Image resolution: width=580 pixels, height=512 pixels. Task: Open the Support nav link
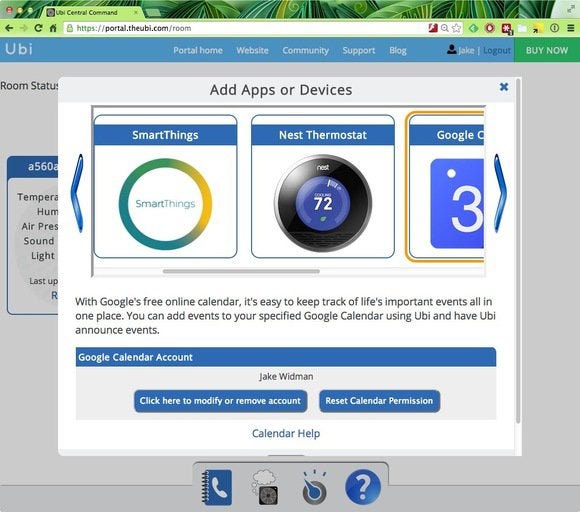click(x=359, y=50)
